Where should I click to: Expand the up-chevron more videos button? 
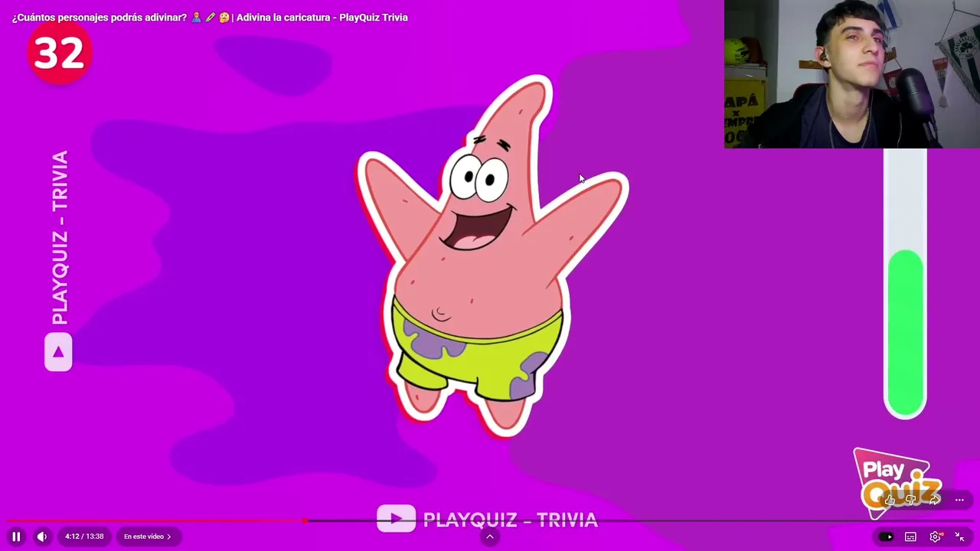(490, 536)
